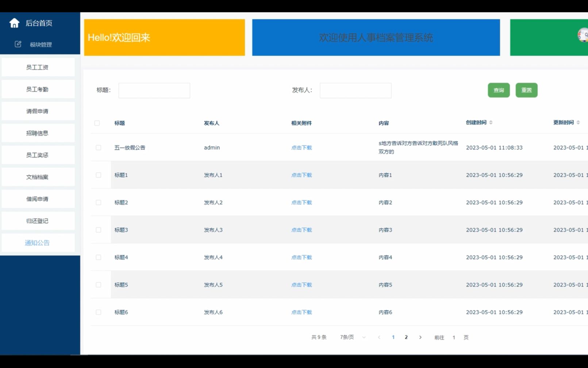Screen dimensions: 588x368
Task: Click 点击下载 in 标题6 row
Action: click(301, 312)
